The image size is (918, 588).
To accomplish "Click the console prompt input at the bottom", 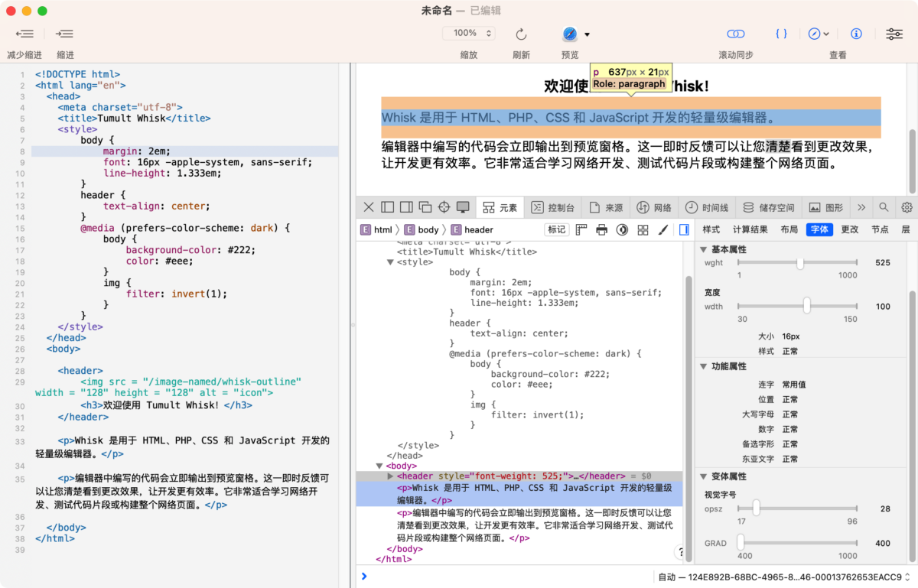I will 505,577.
